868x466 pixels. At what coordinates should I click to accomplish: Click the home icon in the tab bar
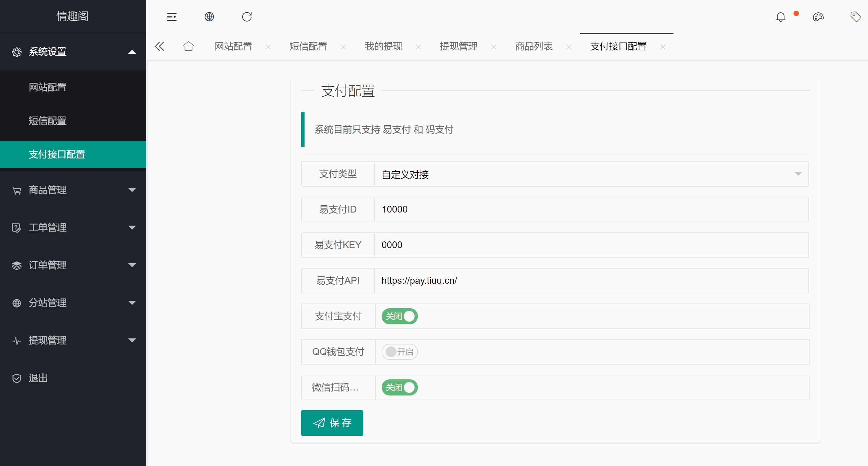188,46
